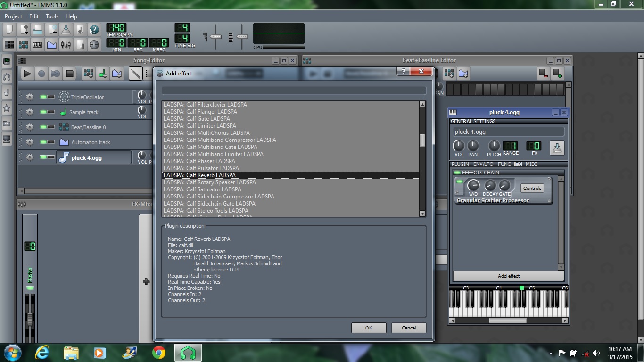
Task: Mute the TripleOscillator track
Action: pyautogui.click(x=43, y=97)
